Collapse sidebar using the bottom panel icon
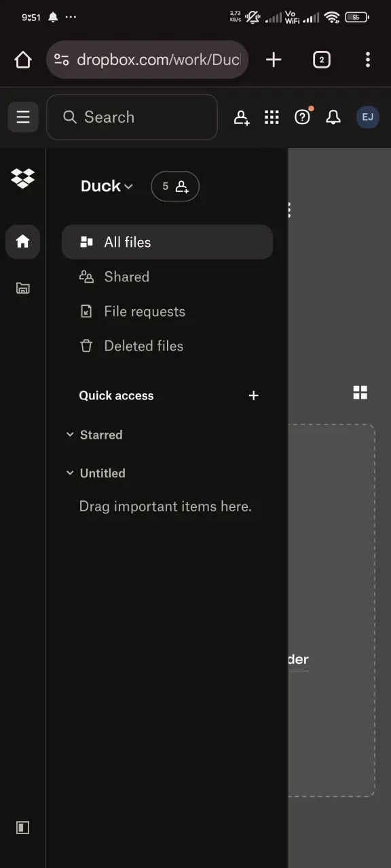391x868 pixels. [x=23, y=827]
